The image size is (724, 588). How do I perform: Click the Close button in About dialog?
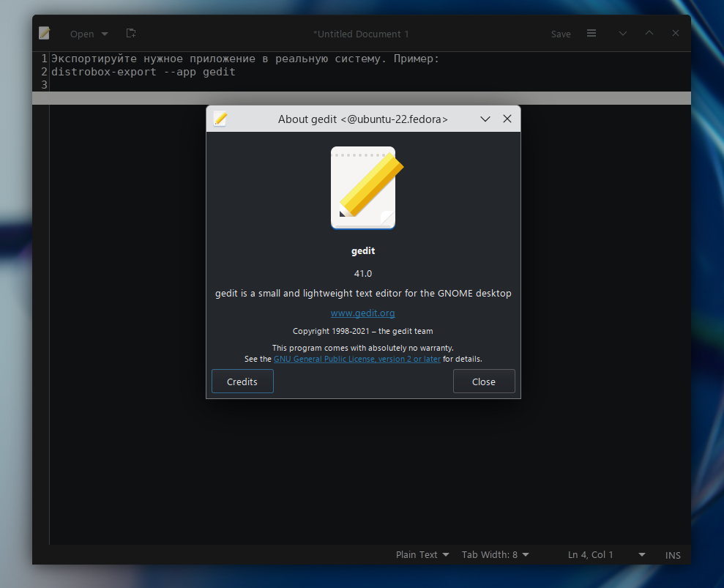pyautogui.click(x=484, y=382)
